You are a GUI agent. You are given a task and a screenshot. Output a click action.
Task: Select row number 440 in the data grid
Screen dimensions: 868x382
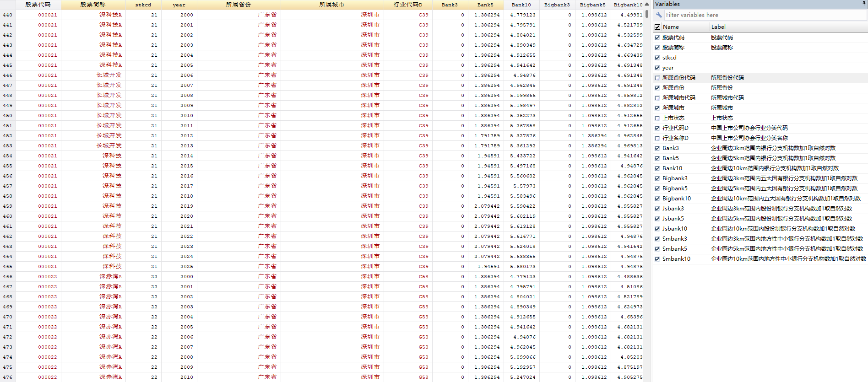(7, 15)
